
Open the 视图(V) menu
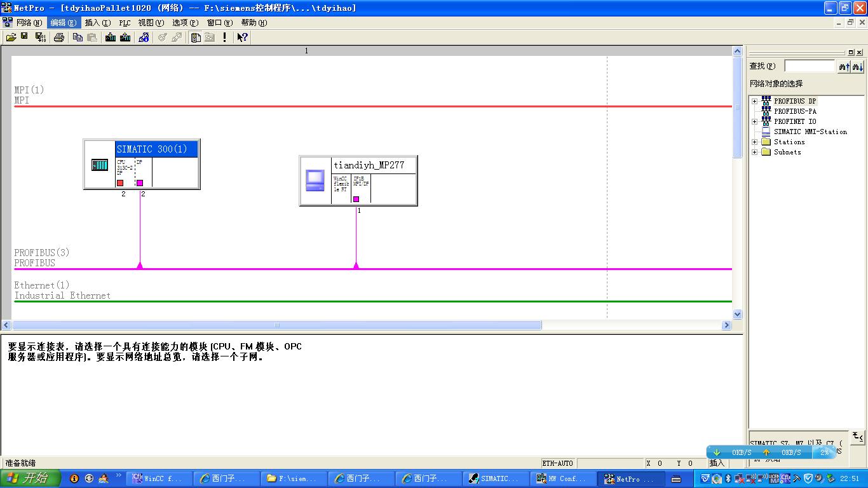(151, 23)
